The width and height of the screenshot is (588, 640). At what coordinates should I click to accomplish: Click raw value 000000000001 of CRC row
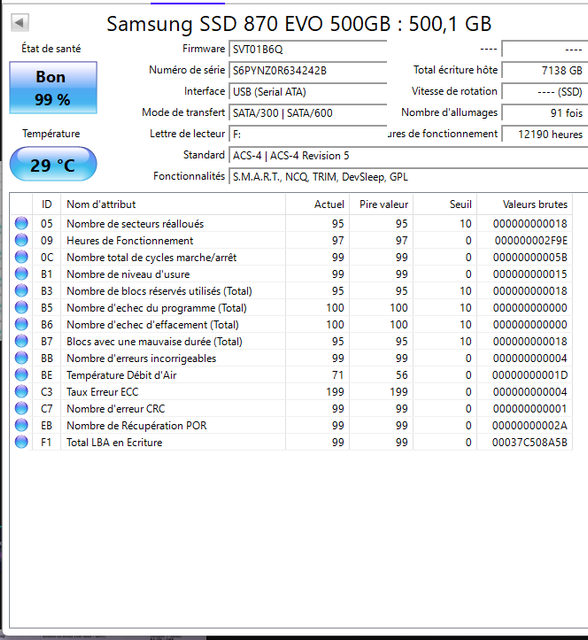click(530, 409)
